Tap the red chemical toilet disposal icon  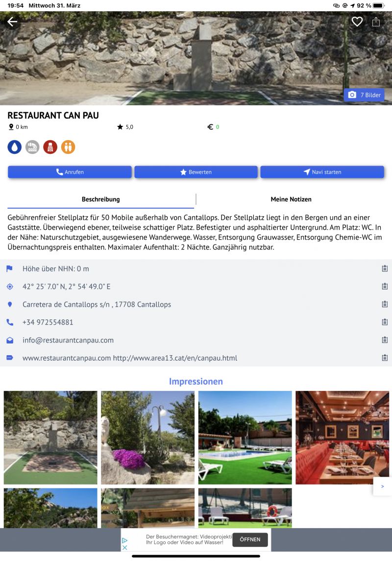50,147
